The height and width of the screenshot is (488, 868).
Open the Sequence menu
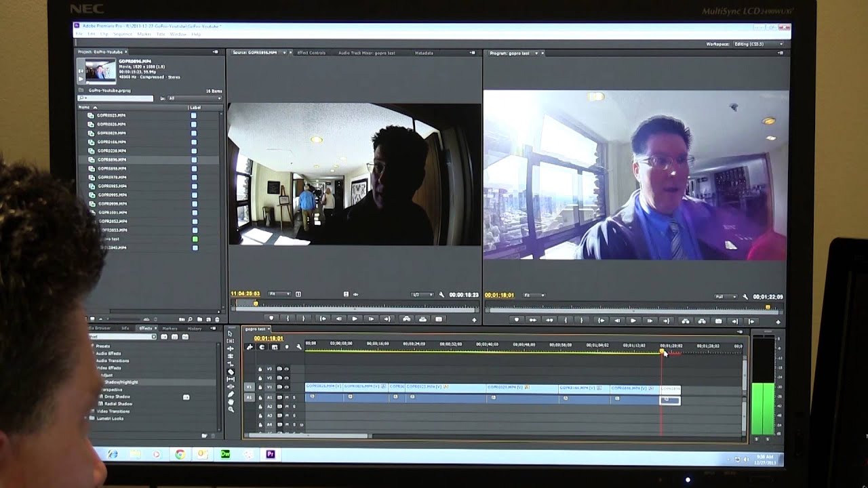click(123, 34)
